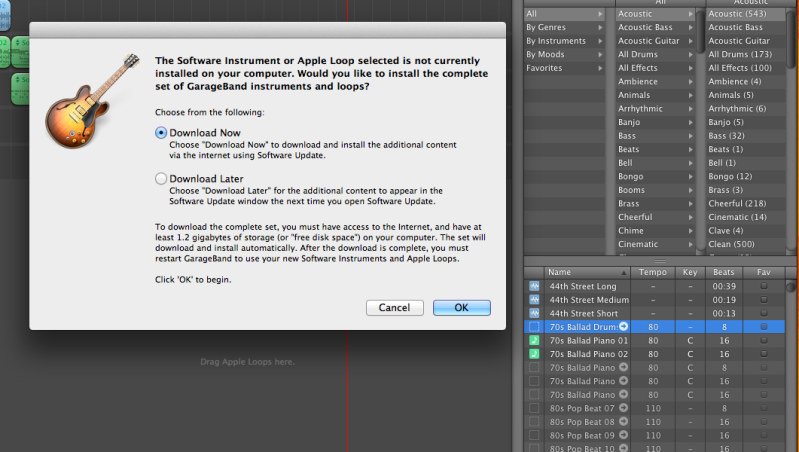Click the blue audio icon for 44th Street Short
799x452 pixels.
click(x=534, y=313)
